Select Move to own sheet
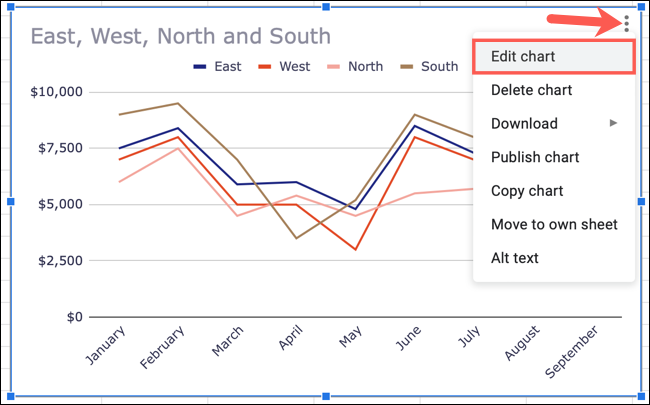This screenshot has width=650, height=405. (x=554, y=224)
